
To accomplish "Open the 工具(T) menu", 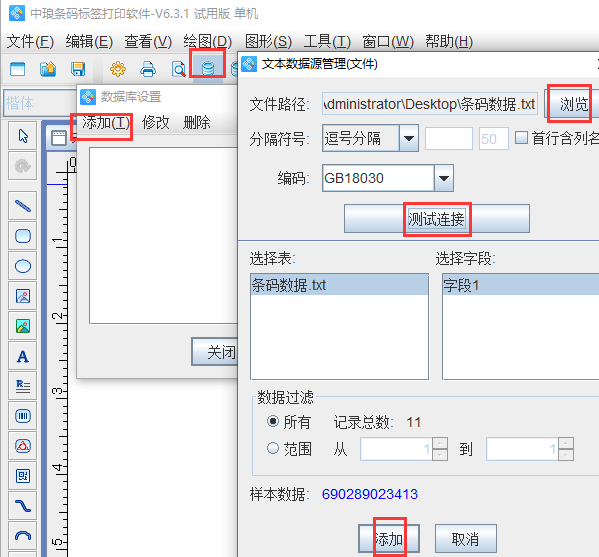I will pos(327,41).
